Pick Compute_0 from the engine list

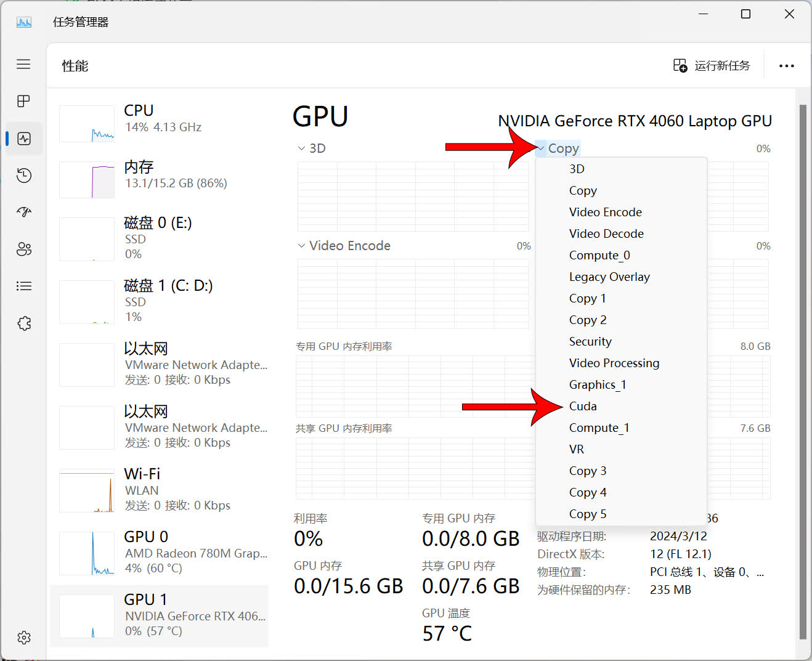click(599, 255)
